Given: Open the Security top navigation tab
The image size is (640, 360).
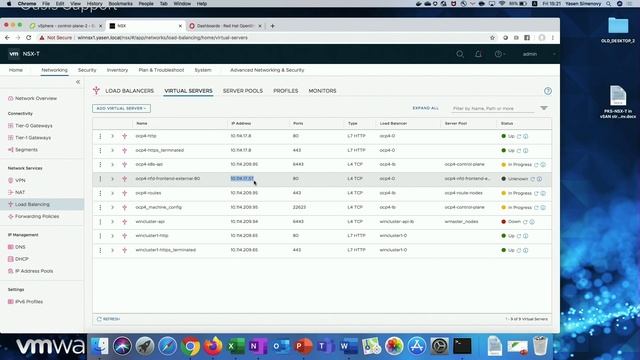Looking at the screenshot, I should pos(87,70).
